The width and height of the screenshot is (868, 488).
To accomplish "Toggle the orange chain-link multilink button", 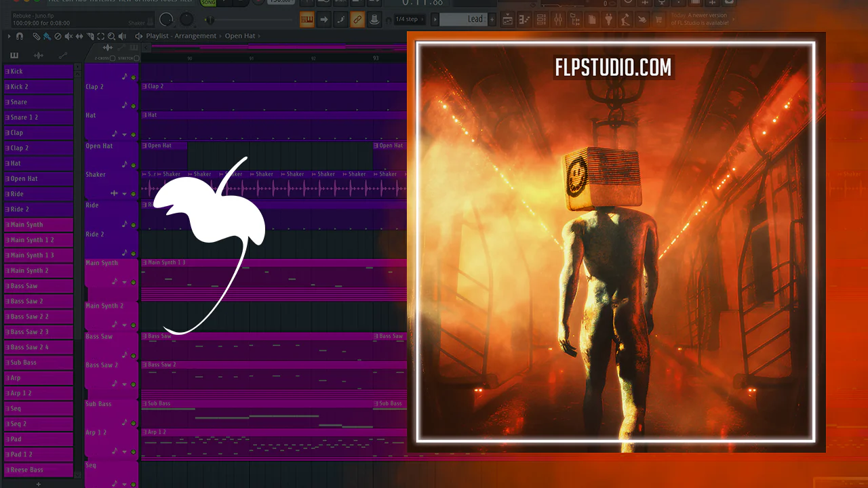I will pos(357,19).
